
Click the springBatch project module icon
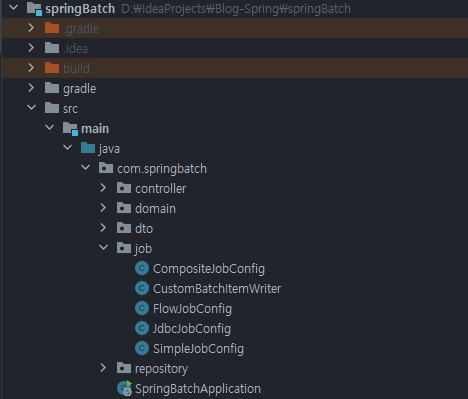click(34, 9)
